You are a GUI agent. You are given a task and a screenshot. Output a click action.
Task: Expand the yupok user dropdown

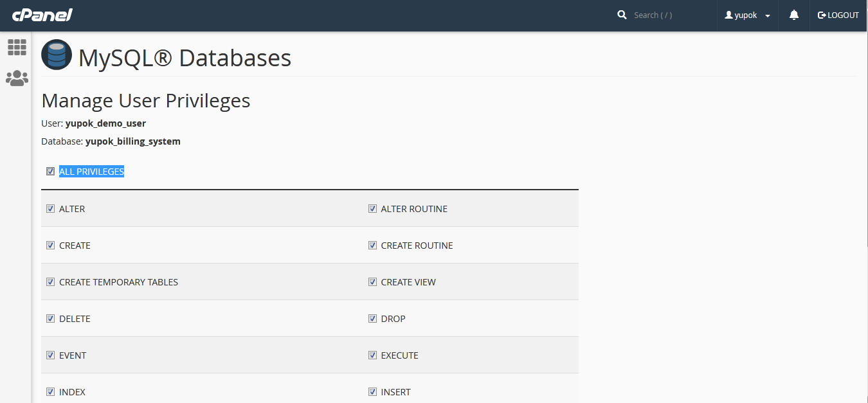[748, 15]
